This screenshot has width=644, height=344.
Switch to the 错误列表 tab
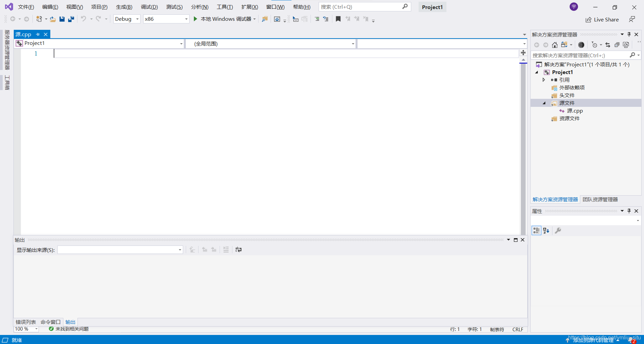click(x=26, y=322)
